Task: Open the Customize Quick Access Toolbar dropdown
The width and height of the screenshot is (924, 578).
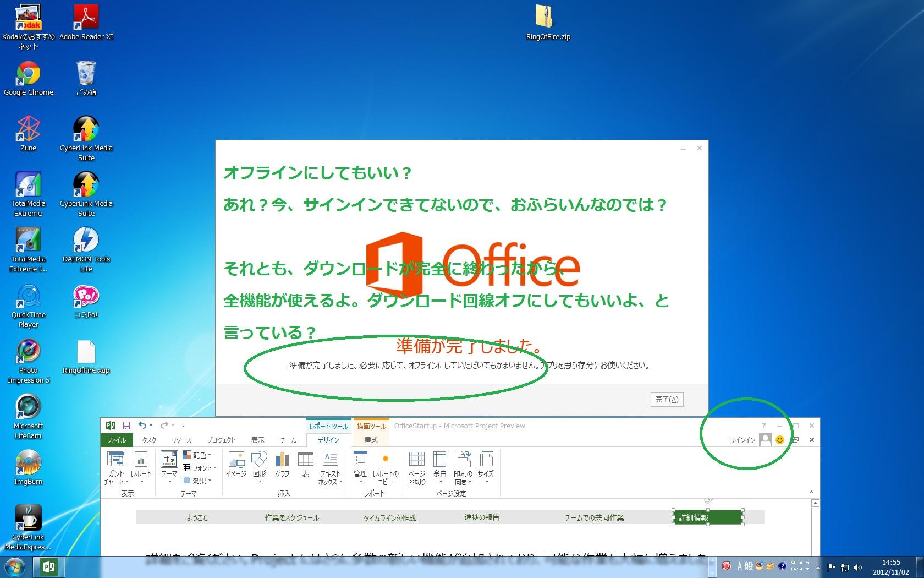Action: coord(183,426)
